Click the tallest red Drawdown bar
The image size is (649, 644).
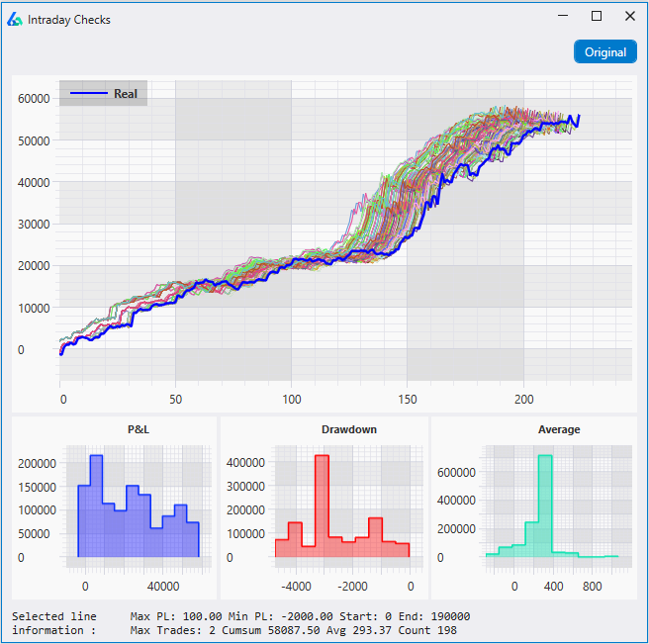[x=322, y=505]
